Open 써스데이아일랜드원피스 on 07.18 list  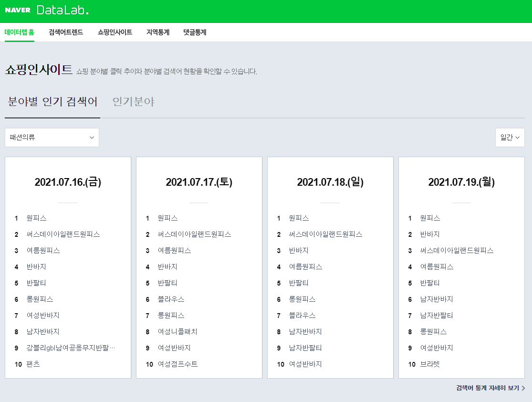pos(326,234)
